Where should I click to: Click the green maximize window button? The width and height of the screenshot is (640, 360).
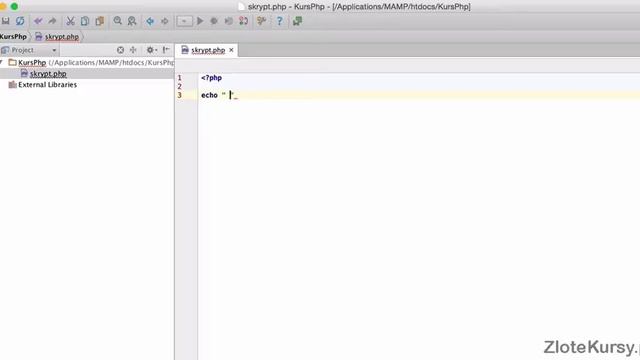pyautogui.click(x=14, y=6)
